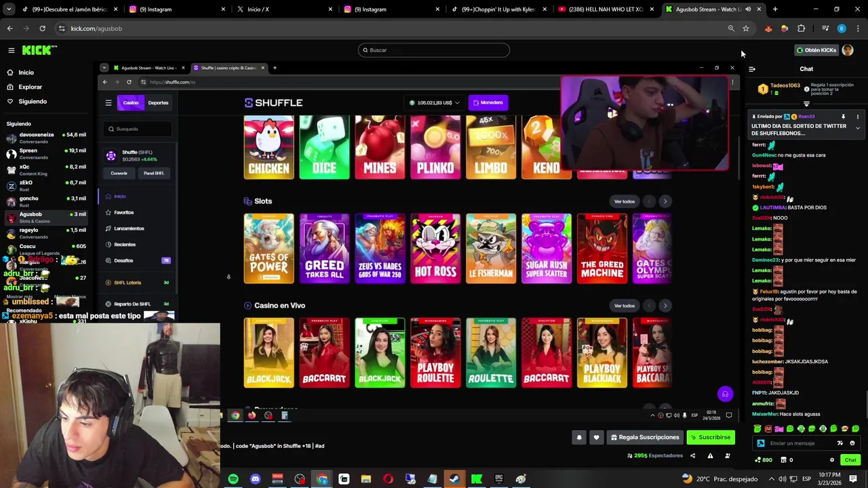
Task: Open the Kick hamburger menu
Action: click(11, 50)
